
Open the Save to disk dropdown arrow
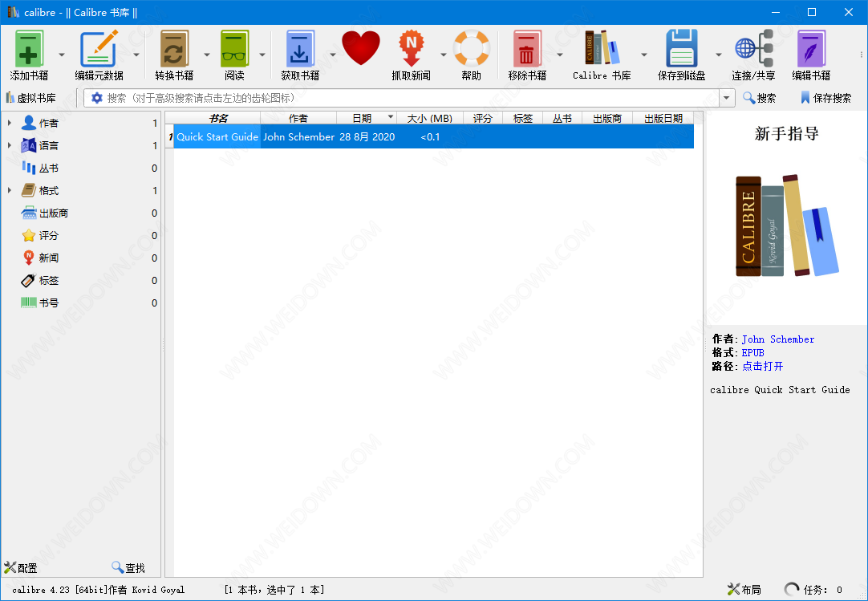coord(719,55)
